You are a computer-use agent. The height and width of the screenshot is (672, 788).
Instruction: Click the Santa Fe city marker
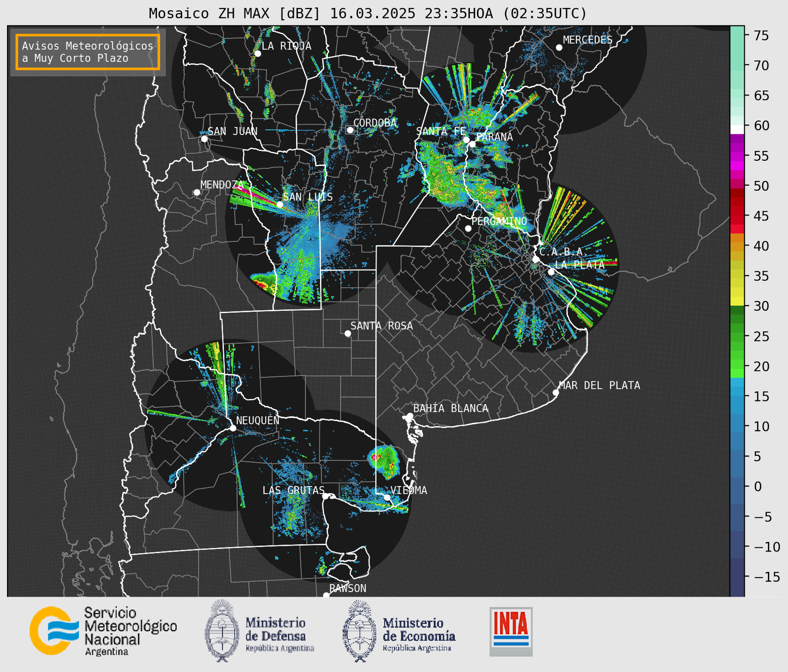click(x=466, y=140)
